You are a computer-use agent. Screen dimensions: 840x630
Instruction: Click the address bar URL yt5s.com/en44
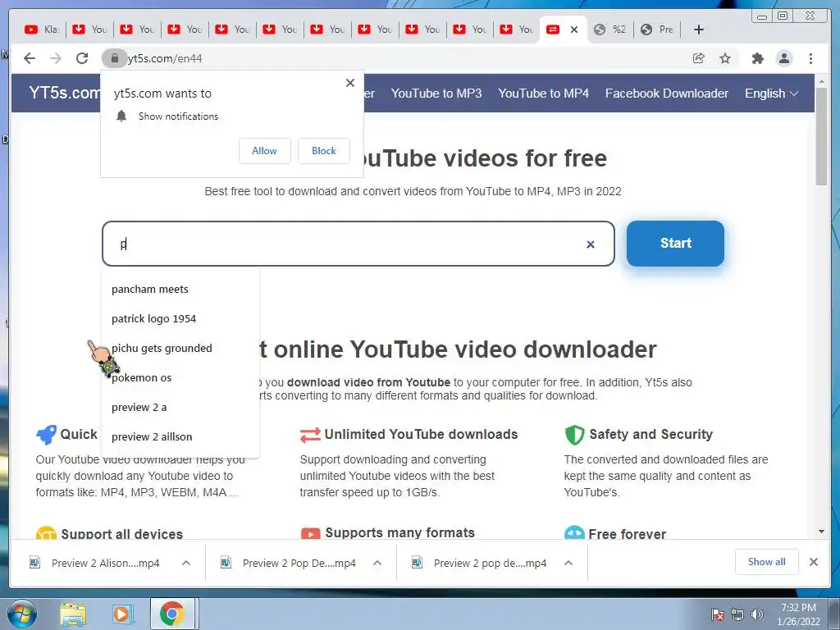tap(165, 58)
